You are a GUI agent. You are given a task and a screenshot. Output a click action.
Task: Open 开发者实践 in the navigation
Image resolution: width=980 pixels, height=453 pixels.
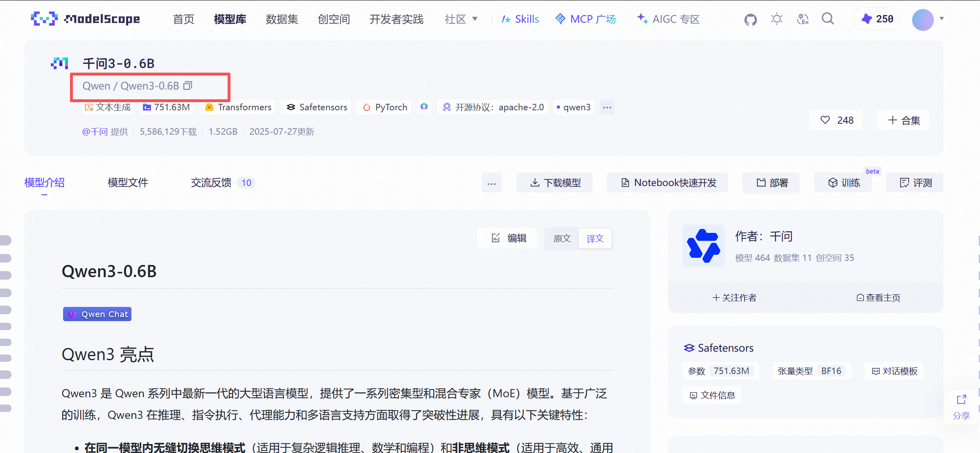click(396, 19)
